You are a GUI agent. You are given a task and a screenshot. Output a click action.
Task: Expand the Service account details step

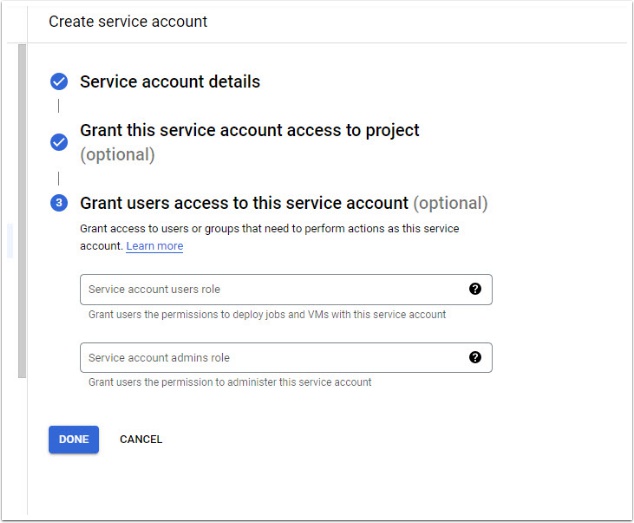pyautogui.click(x=170, y=82)
